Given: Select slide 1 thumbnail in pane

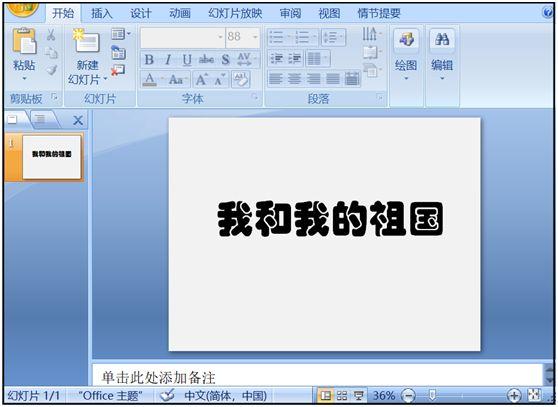Looking at the screenshot, I should click(52, 157).
